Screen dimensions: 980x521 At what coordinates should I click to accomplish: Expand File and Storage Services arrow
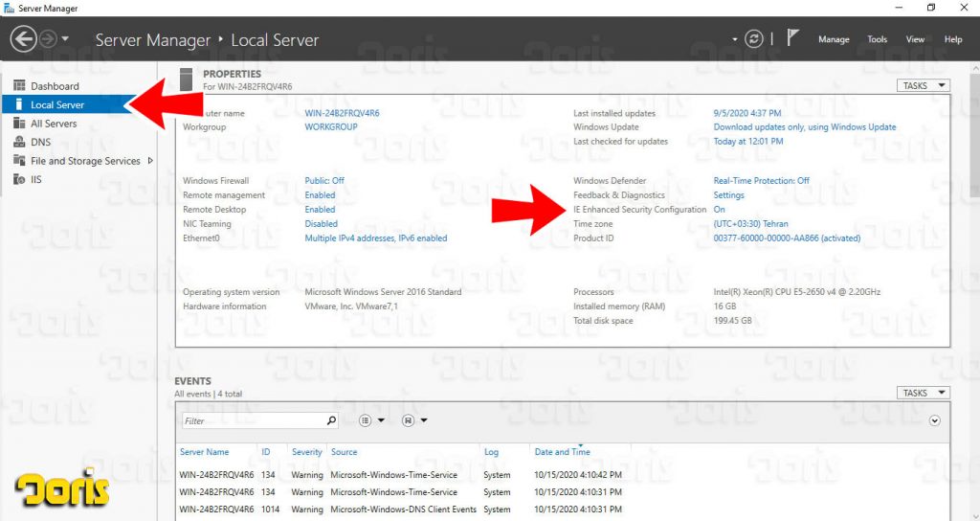[x=150, y=161]
